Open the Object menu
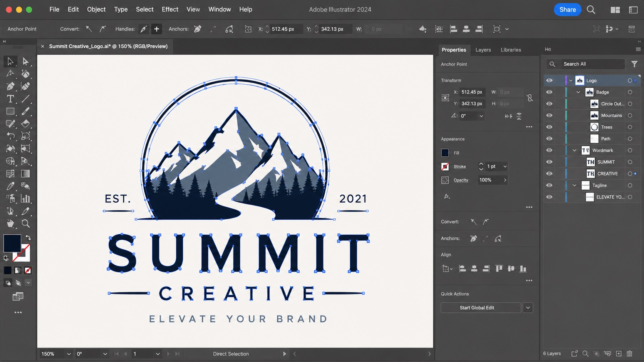Screen dimensions: 644x362 [x=96, y=9]
